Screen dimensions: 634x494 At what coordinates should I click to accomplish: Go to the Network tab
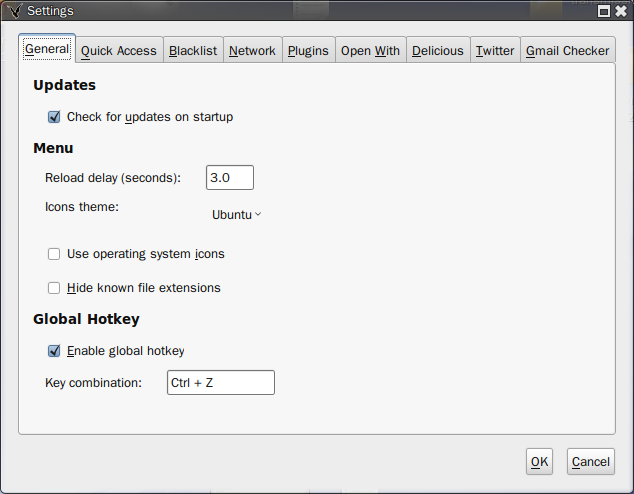[252, 51]
